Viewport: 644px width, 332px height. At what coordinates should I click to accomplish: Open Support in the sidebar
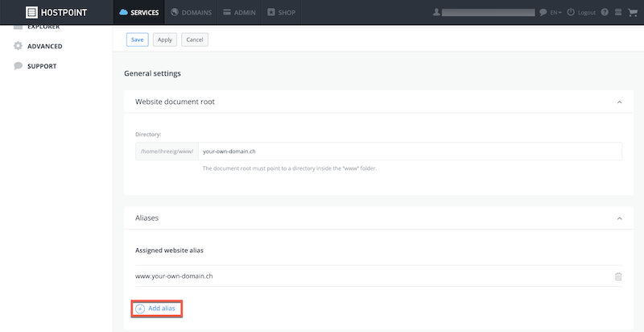[42, 66]
